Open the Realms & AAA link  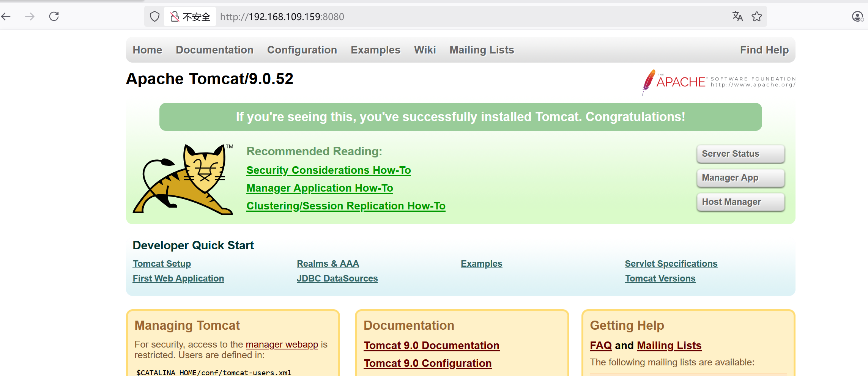tap(328, 264)
